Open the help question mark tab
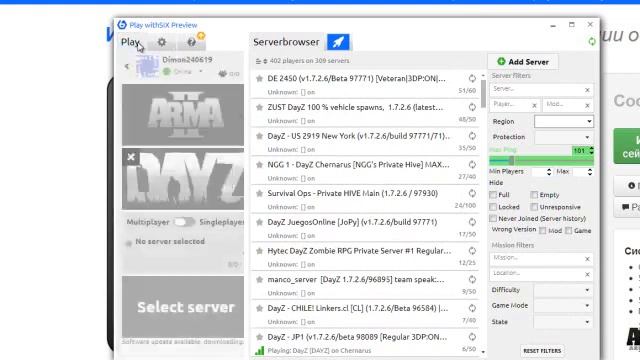The width and height of the screenshot is (640, 360). pos(191,42)
